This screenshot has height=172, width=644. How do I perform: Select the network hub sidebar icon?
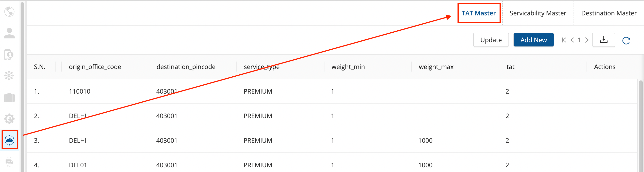[x=9, y=76]
